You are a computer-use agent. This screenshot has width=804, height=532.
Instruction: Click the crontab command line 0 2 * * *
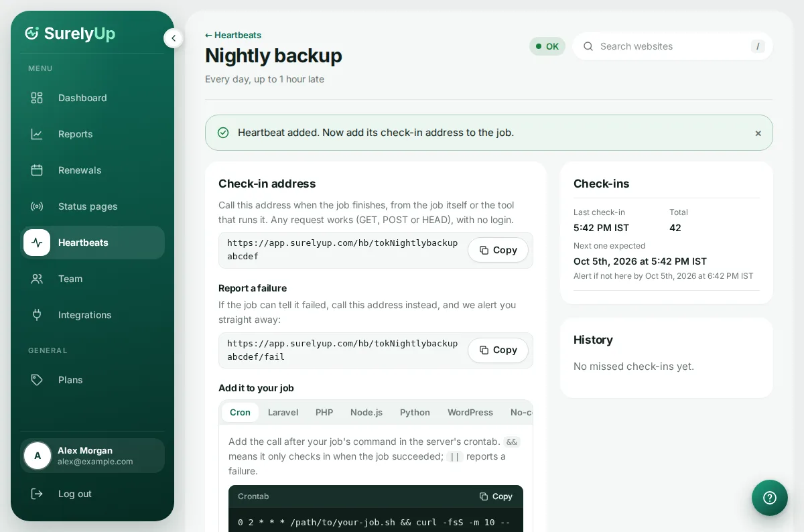pyautogui.click(x=375, y=522)
